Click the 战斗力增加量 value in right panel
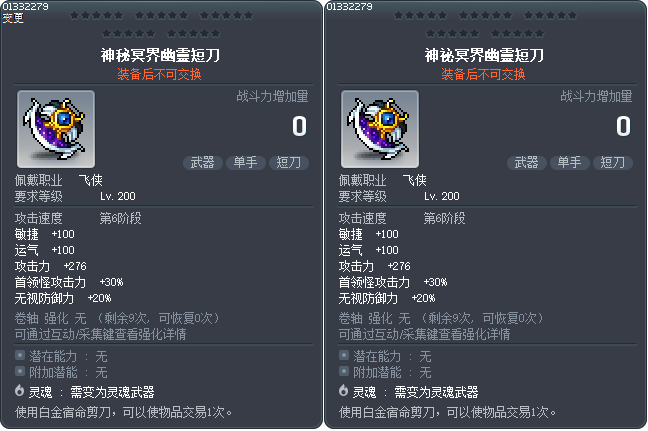The width and height of the screenshot is (648, 431). coord(623,126)
